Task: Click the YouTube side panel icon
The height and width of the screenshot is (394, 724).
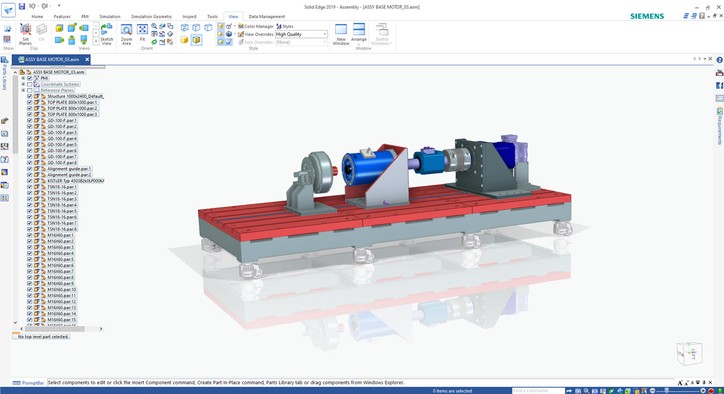Action: [719, 73]
